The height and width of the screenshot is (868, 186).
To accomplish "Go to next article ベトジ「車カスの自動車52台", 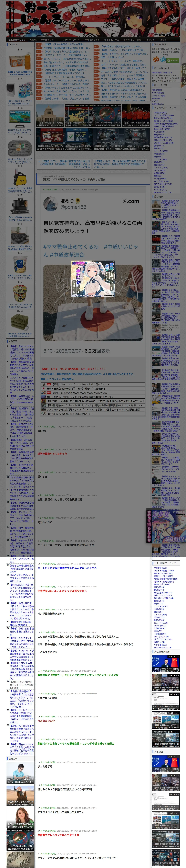I will coord(119,164).
